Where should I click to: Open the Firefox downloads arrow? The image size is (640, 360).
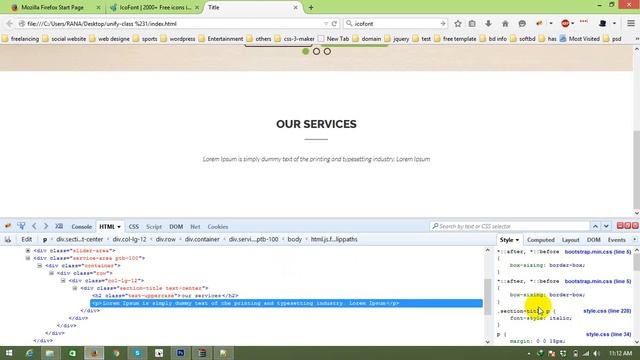(488, 24)
